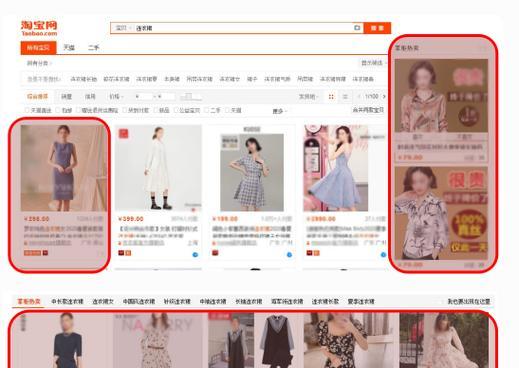Open seller chat icon on ¥199.00 item

point(289,255)
